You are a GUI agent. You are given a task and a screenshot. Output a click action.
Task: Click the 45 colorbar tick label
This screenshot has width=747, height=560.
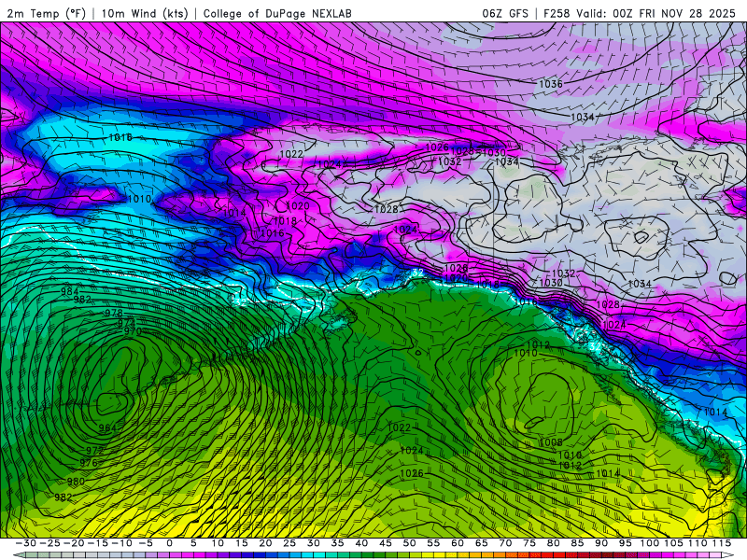(385, 543)
